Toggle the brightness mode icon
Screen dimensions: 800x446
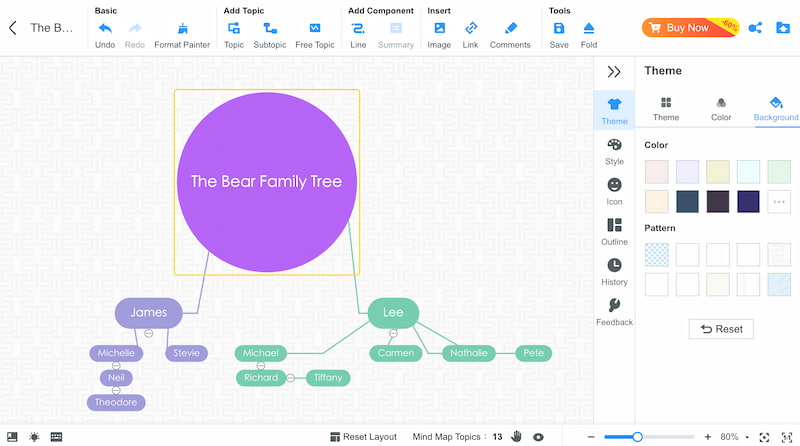click(34, 437)
